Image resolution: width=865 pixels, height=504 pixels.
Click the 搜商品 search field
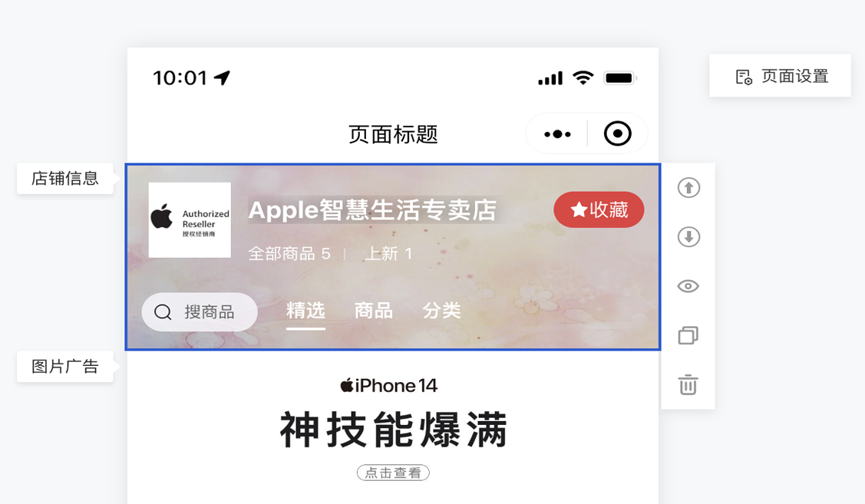click(200, 312)
